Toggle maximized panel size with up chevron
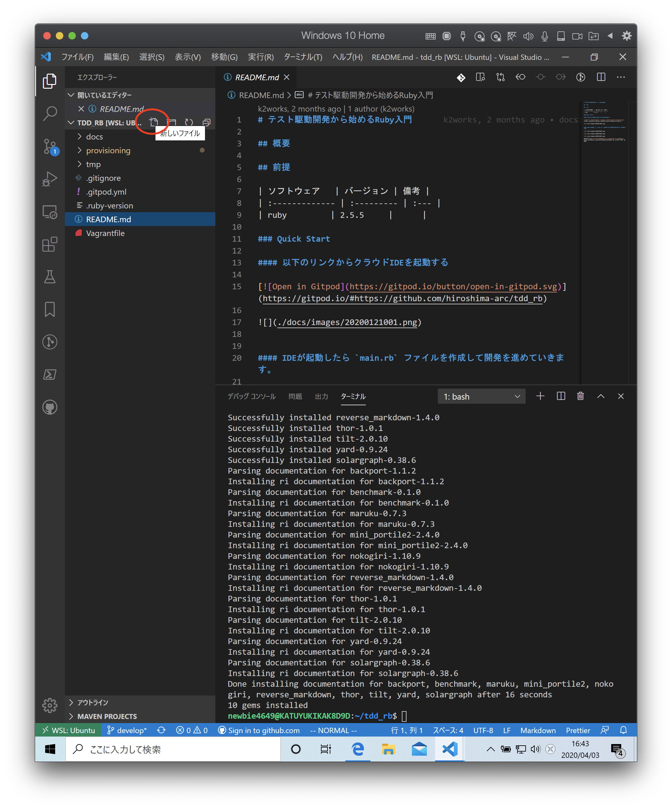 pyautogui.click(x=601, y=396)
